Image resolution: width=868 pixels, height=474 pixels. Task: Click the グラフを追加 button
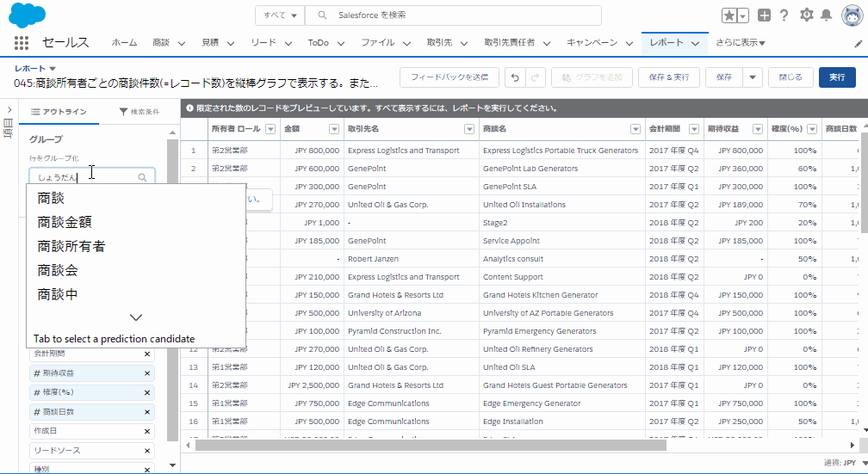[592, 77]
